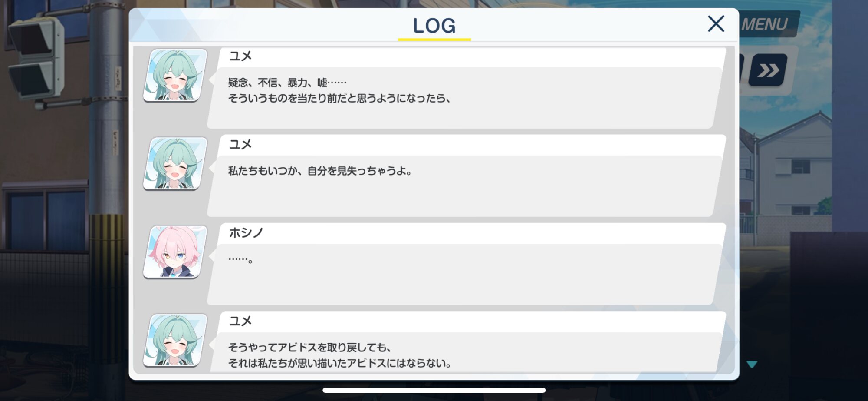
Task: Select the dialogue about アビドスを取り戻しても
Action: coord(464,352)
